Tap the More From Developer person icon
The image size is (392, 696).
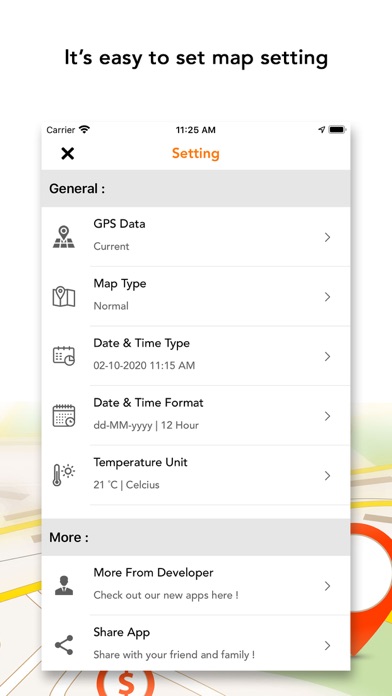pyautogui.click(x=64, y=585)
